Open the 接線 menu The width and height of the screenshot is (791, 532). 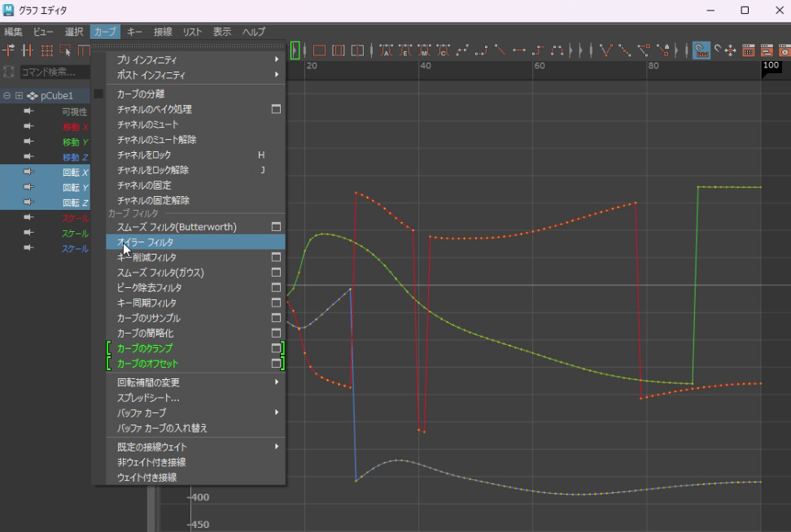[x=163, y=32]
